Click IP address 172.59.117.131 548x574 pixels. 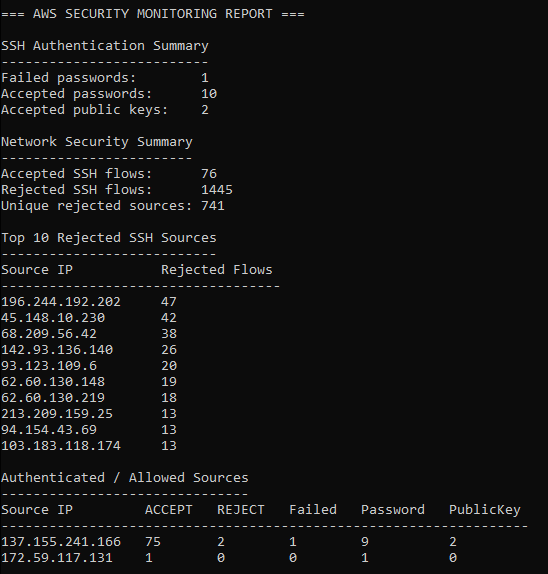click(57, 558)
